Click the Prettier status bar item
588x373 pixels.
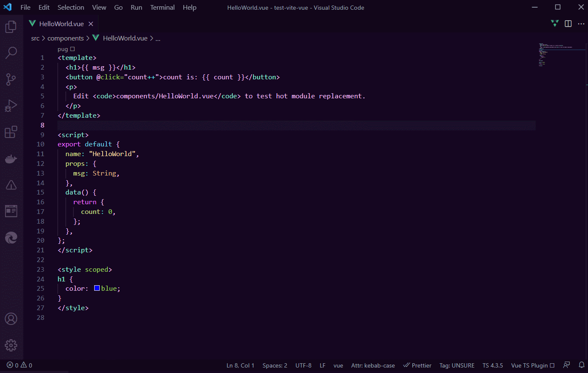[417, 365]
